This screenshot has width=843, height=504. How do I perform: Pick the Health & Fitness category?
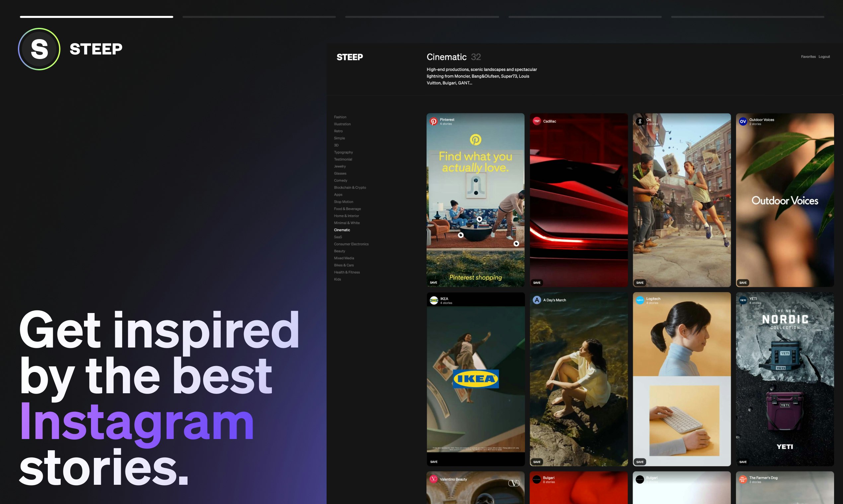(x=347, y=272)
